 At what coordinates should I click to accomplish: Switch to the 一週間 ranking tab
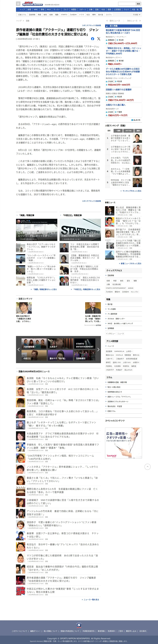pos(118,131)
